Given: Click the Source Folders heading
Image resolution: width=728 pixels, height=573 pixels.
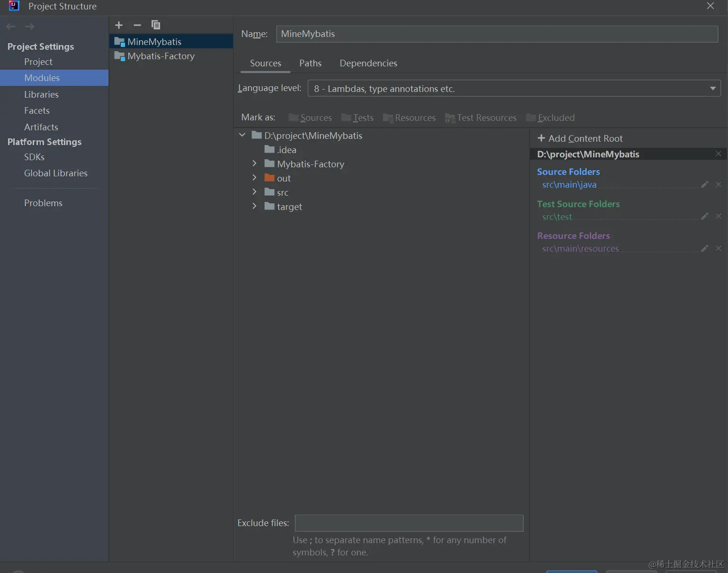Looking at the screenshot, I should point(568,172).
